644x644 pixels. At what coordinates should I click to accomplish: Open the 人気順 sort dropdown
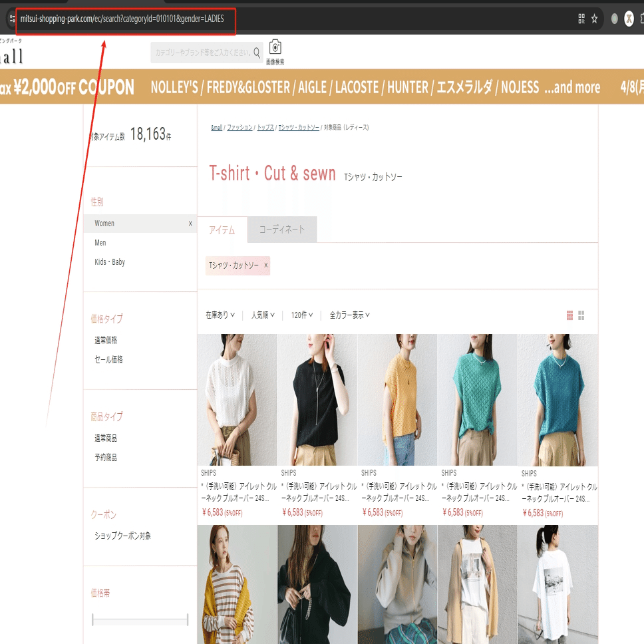[263, 315]
